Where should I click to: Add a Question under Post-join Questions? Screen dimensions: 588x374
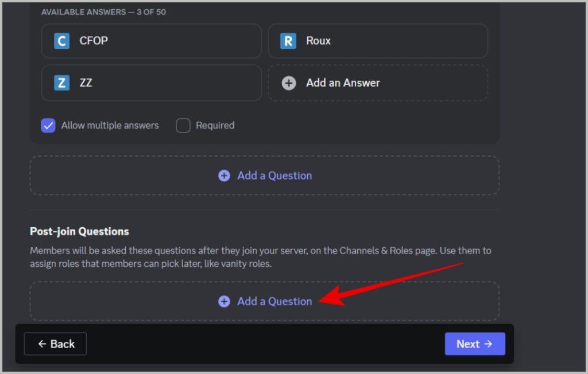coord(264,301)
